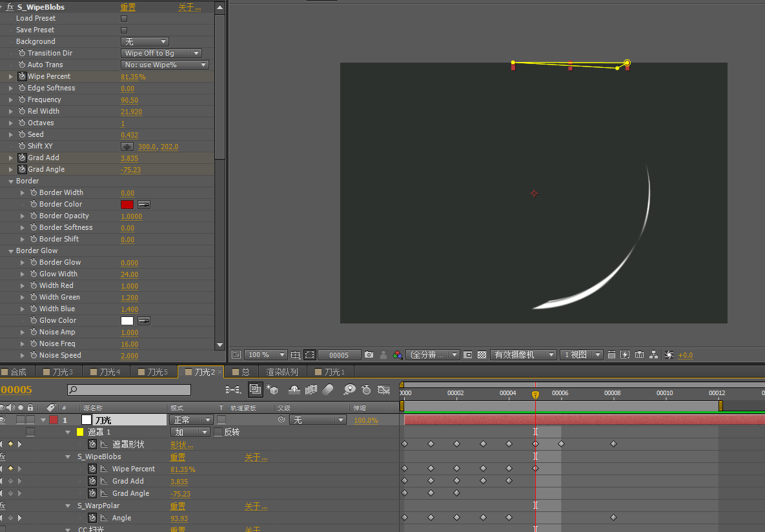Open the Transition Dir dropdown

click(161, 53)
